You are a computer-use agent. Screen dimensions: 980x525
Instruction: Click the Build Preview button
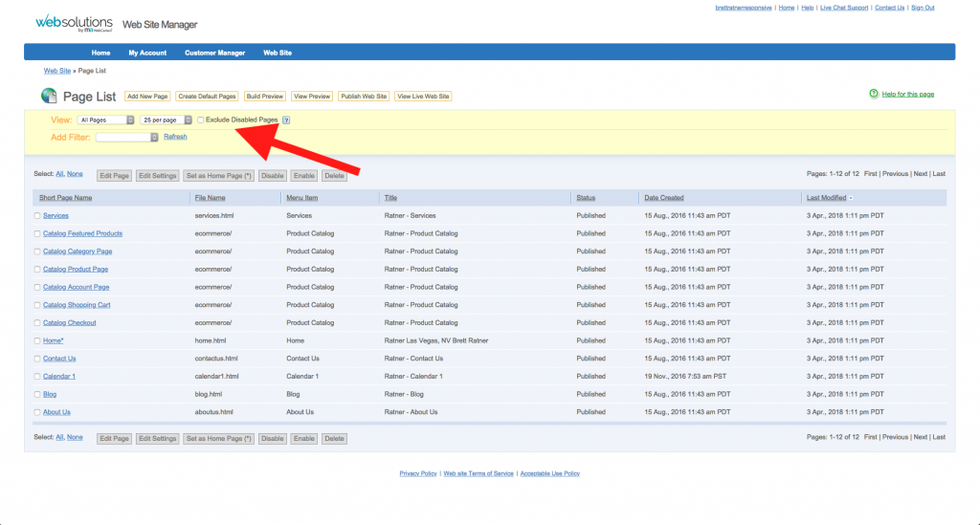[265, 97]
